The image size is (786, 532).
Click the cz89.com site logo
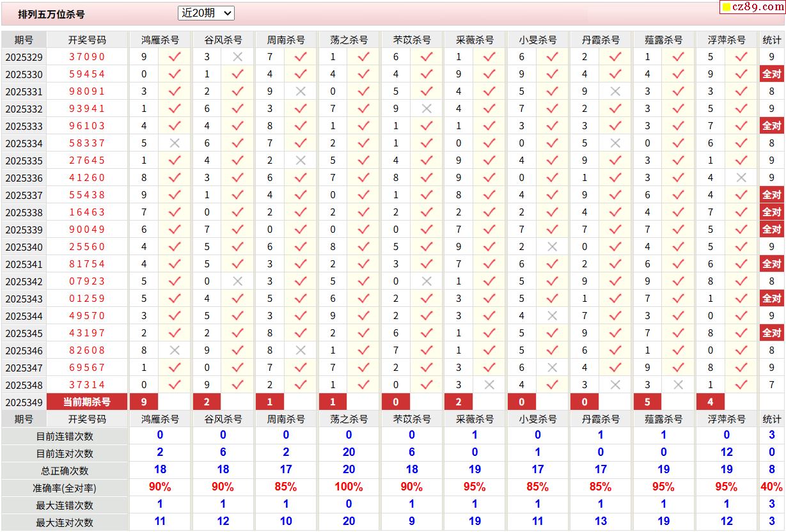tap(751, 7)
